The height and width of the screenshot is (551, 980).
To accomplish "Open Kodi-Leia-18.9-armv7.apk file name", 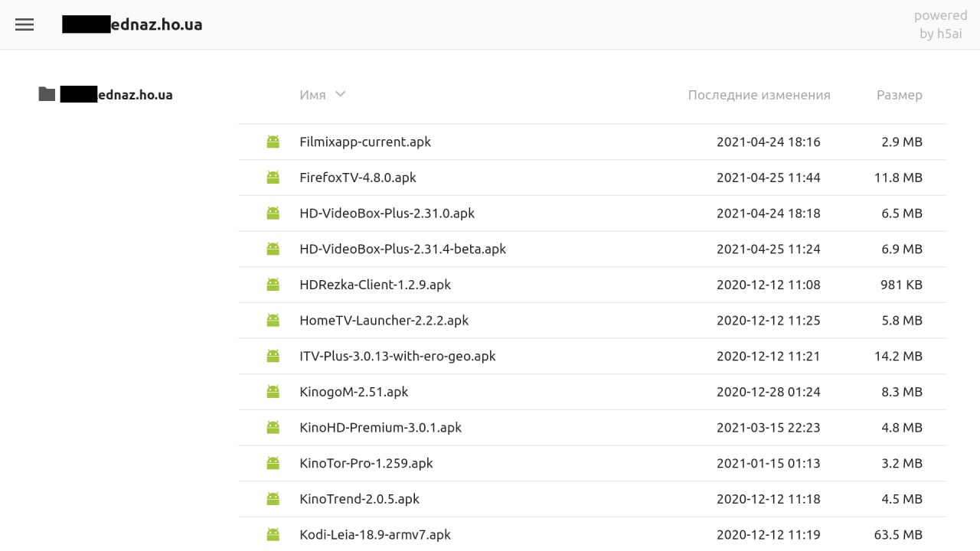I will pos(375,534).
